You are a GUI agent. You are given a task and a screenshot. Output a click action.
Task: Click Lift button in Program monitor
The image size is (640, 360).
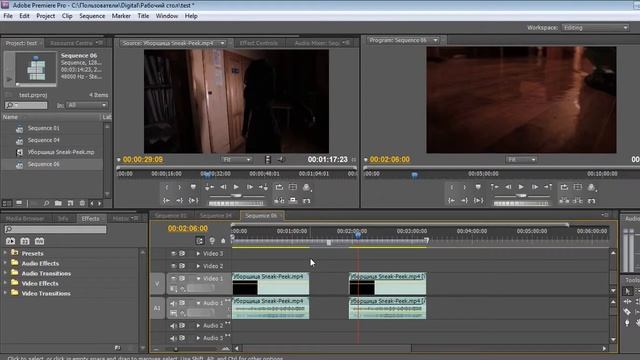(x=564, y=201)
